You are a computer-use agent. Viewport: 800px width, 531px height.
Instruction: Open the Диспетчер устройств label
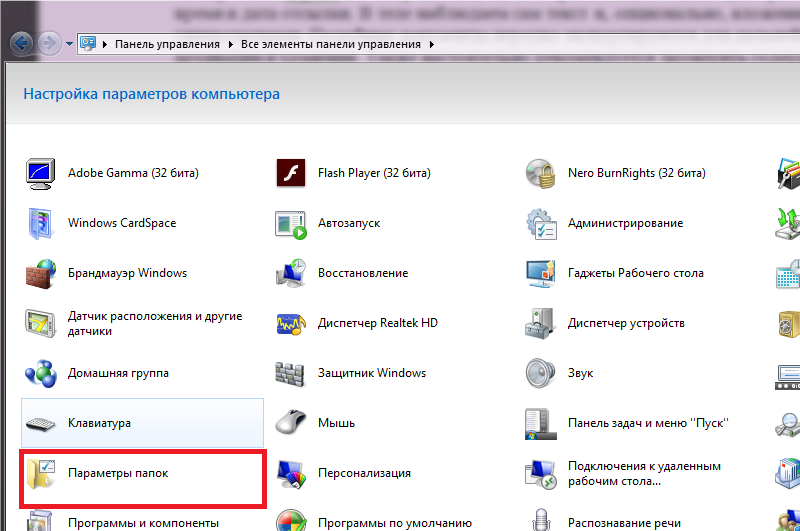click(x=626, y=323)
